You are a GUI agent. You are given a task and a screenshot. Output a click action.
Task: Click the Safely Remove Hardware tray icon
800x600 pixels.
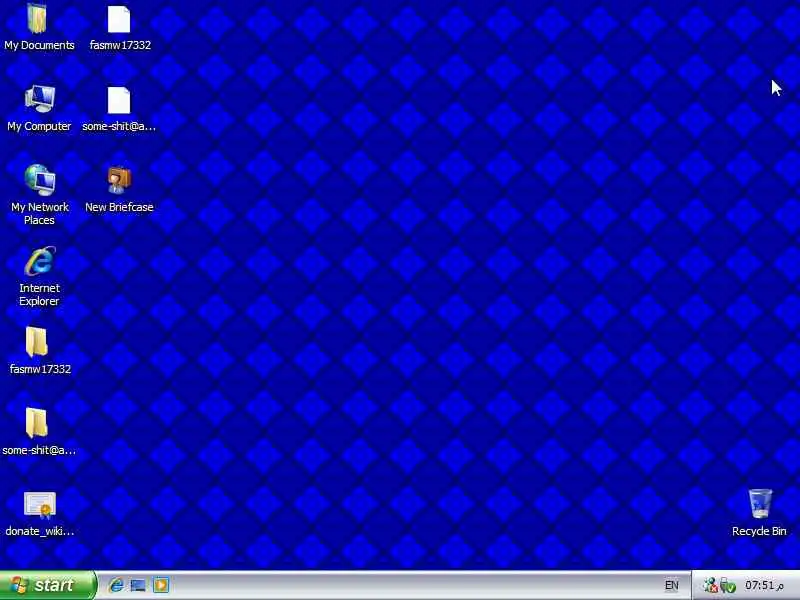tap(728, 586)
